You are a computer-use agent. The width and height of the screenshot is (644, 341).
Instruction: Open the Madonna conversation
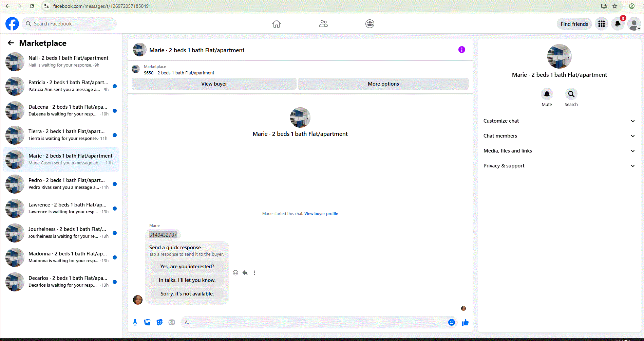click(x=61, y=257)
